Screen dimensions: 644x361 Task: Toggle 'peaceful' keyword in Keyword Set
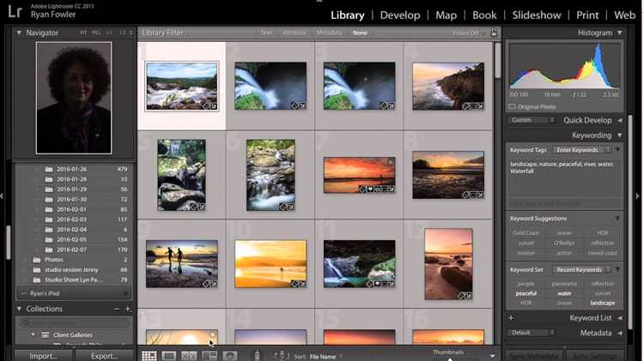tap(526, 293)
